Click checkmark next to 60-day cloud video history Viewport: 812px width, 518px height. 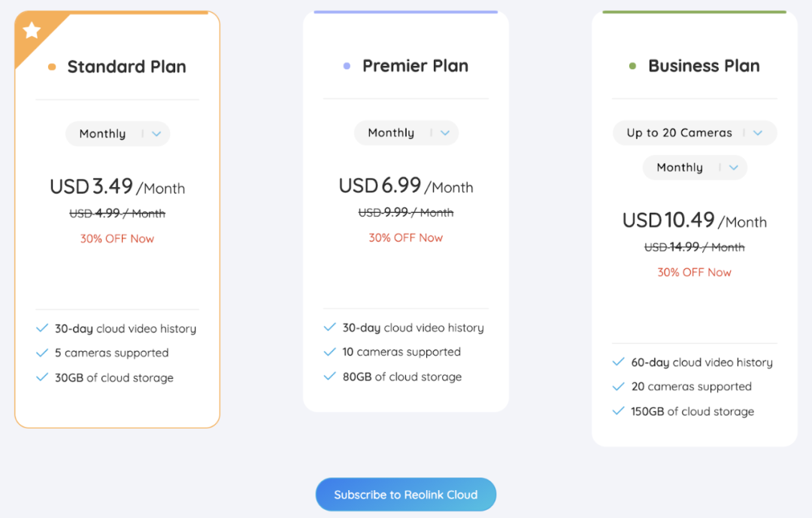(618, 362)
